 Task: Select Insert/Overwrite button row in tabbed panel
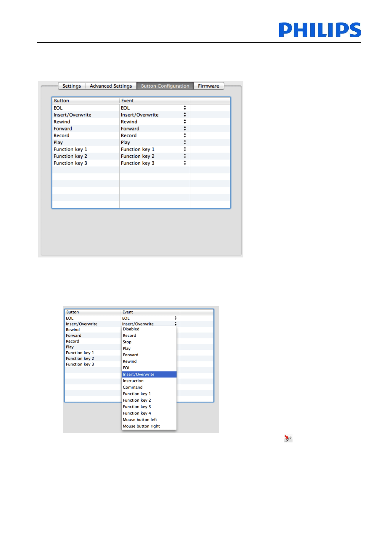pyautogui.click(x=86, y=115)
